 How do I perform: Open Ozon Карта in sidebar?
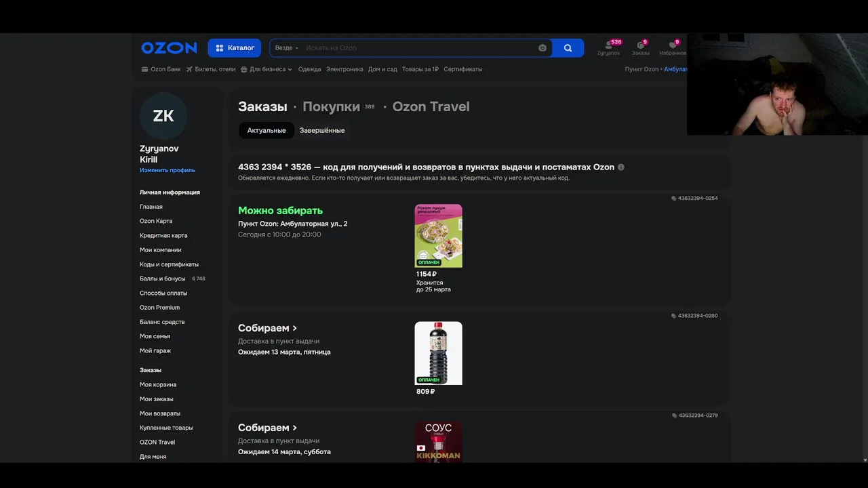(x=156, y=221)
